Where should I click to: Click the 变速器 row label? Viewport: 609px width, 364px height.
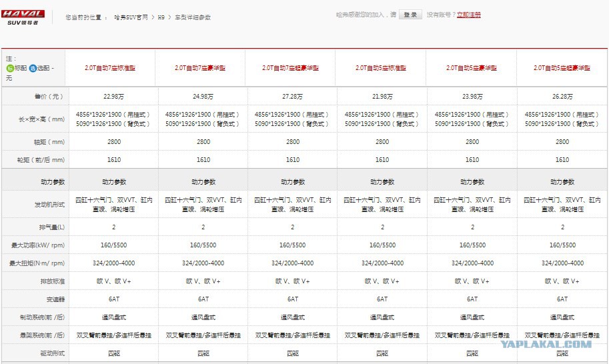tap(56, 299)
